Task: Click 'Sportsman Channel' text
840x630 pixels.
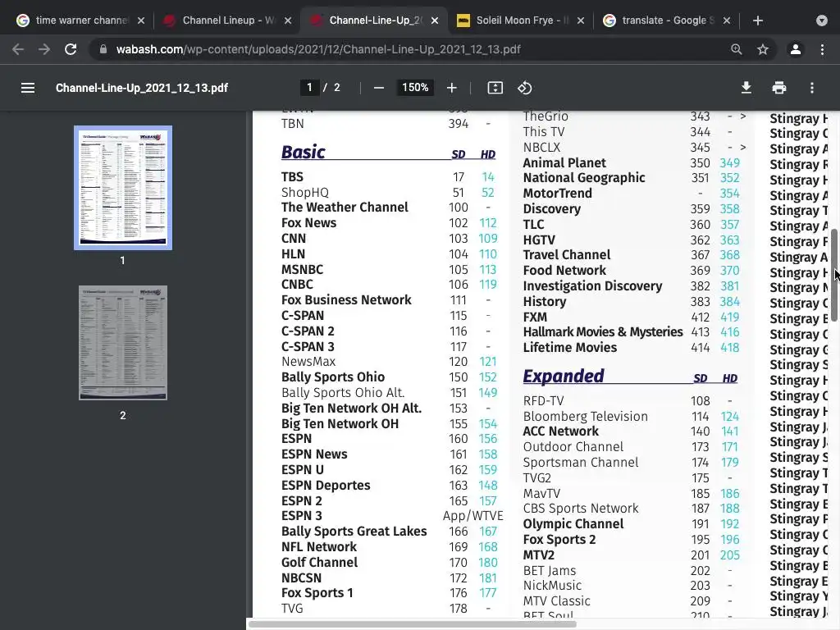Action: click(581, 463)
